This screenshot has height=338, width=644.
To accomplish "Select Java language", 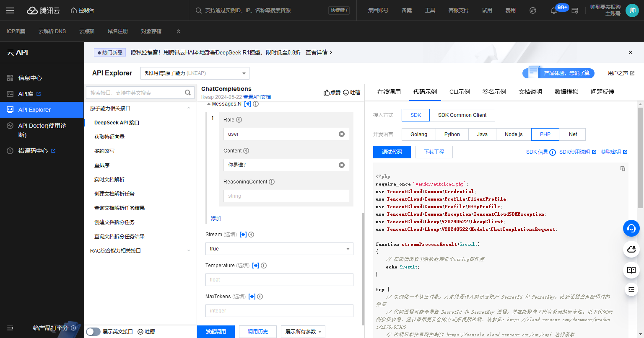I will 482,134.
